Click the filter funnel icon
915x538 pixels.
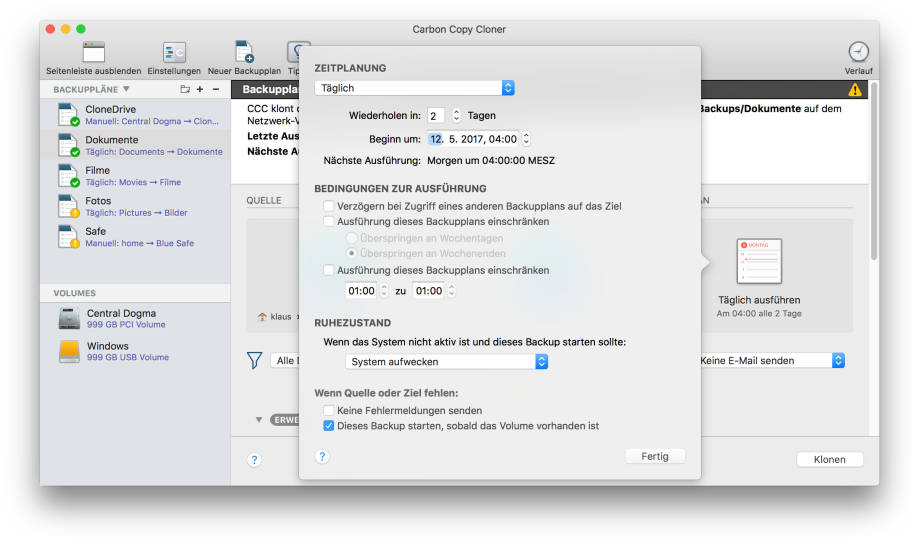(254, 361)
